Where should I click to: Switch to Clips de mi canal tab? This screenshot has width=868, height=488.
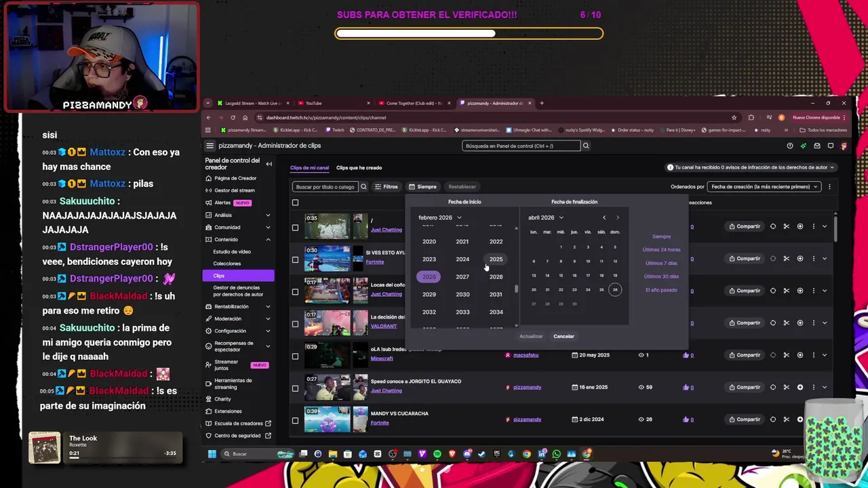click(x=309, y=167)
